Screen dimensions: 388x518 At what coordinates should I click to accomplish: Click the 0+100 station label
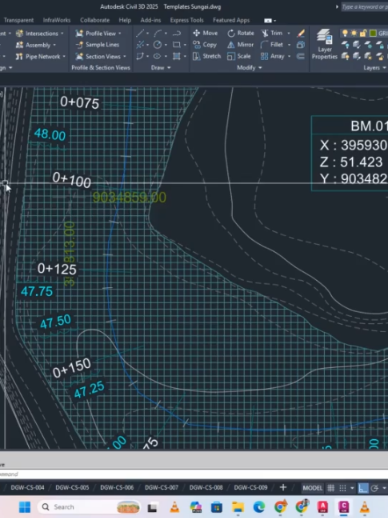pos(71,180)
